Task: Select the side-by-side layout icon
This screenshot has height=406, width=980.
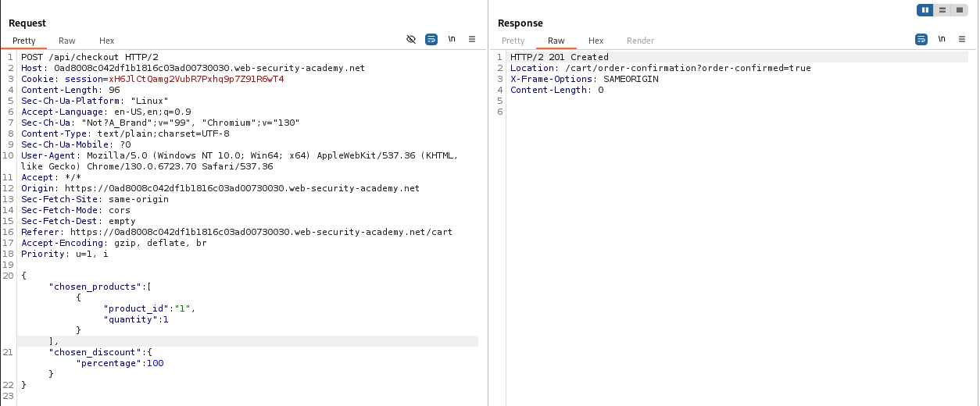Action: tap(926, 10)
